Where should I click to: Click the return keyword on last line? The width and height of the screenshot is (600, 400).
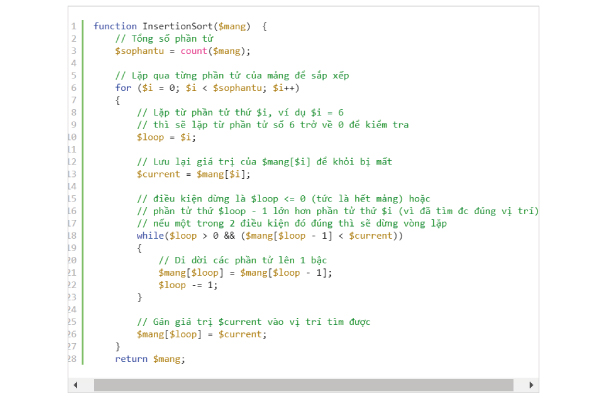click(131, 359)
